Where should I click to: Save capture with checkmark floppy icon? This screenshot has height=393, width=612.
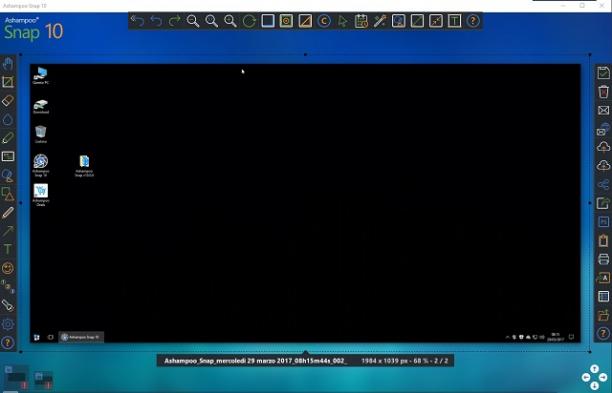pos(603,73)
